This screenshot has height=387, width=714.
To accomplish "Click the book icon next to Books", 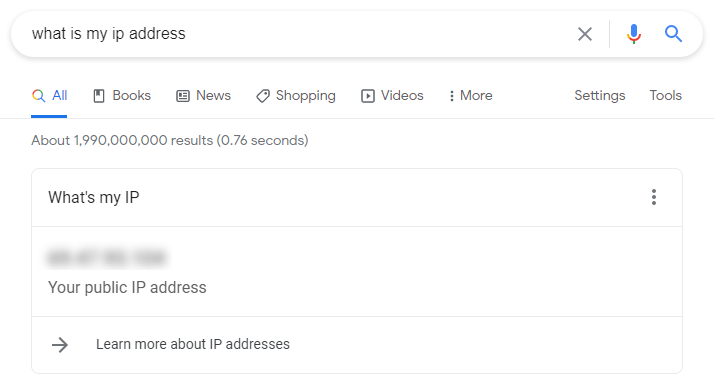I will coord(99,96).
